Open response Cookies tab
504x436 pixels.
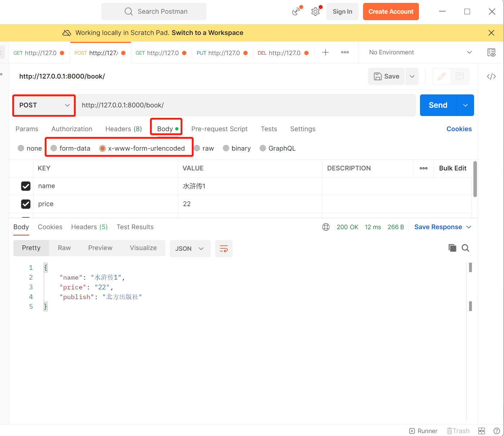pyautogui.click(x=50, y=227)
